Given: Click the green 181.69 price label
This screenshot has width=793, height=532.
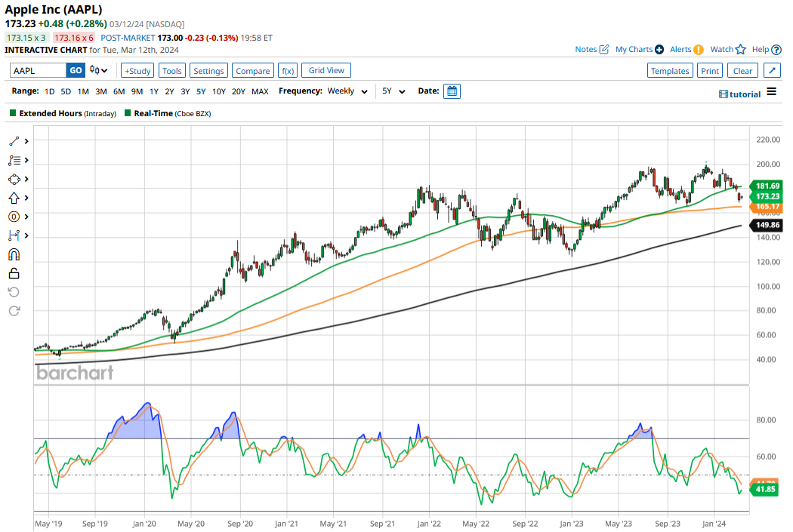Looking at the screenshot, I should [767, 186].
